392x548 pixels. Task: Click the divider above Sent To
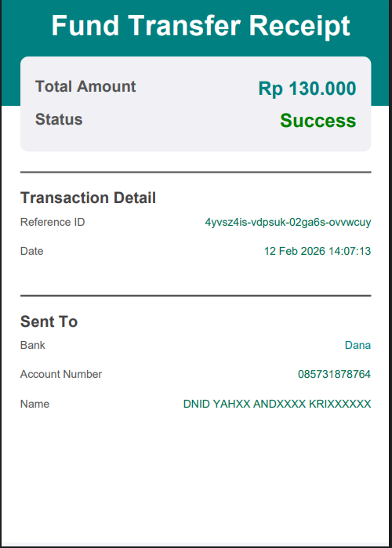pos(196,296)
